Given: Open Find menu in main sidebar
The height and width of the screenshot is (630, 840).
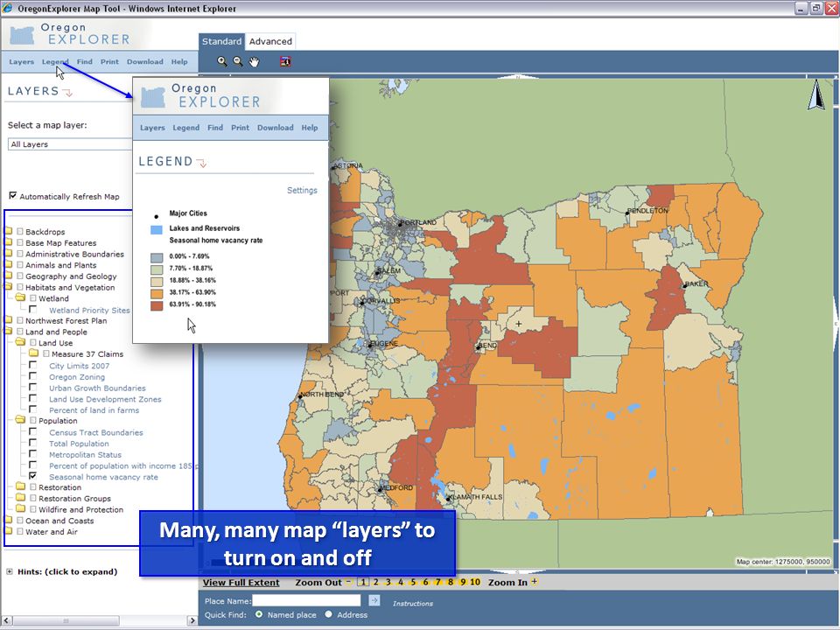Looking at the screenshot, I should (x=85, y=61).
